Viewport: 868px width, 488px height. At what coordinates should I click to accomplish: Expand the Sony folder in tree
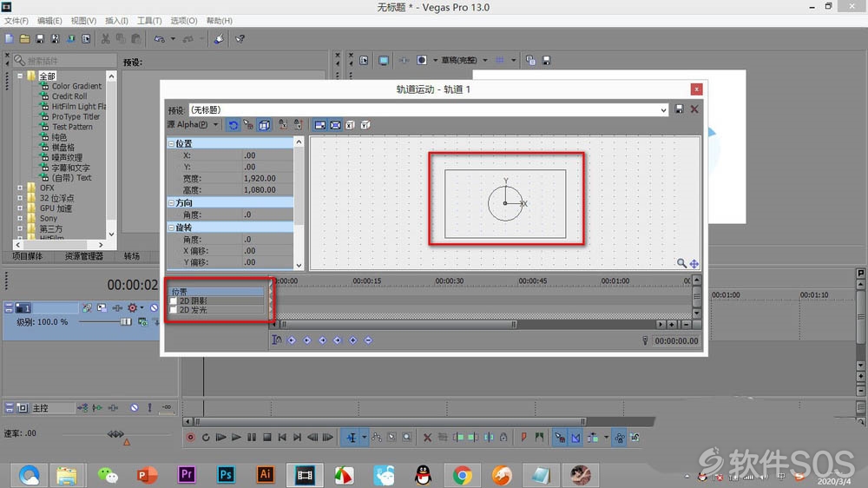coord(20,219)
